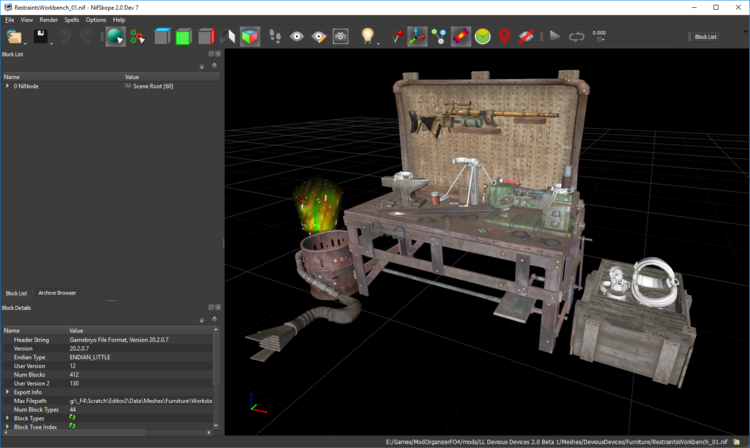Click the Flip view icon

[x=228, y=36]
